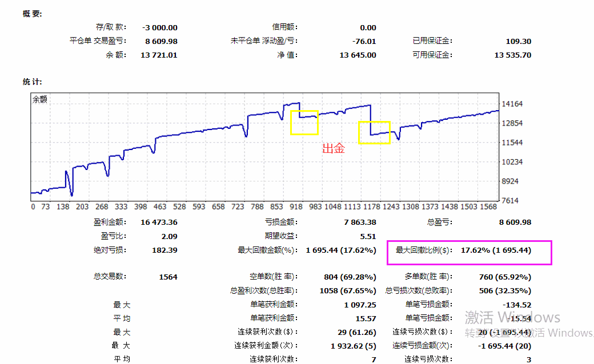Click the 激活 Windows watermark text
This screenshot has height=364, width=594.
512,318
